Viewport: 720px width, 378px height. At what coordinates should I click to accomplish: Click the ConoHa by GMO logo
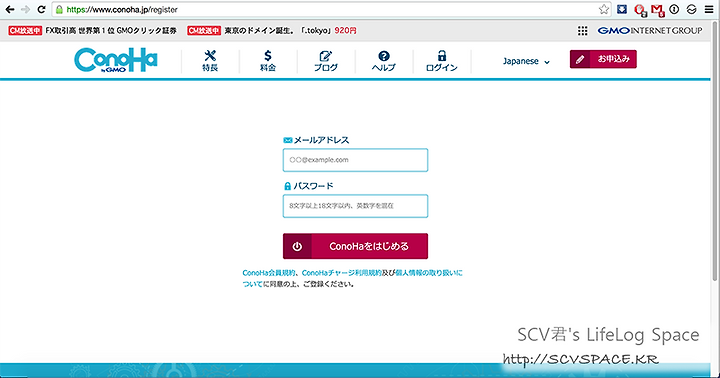(x=116, y=60)
